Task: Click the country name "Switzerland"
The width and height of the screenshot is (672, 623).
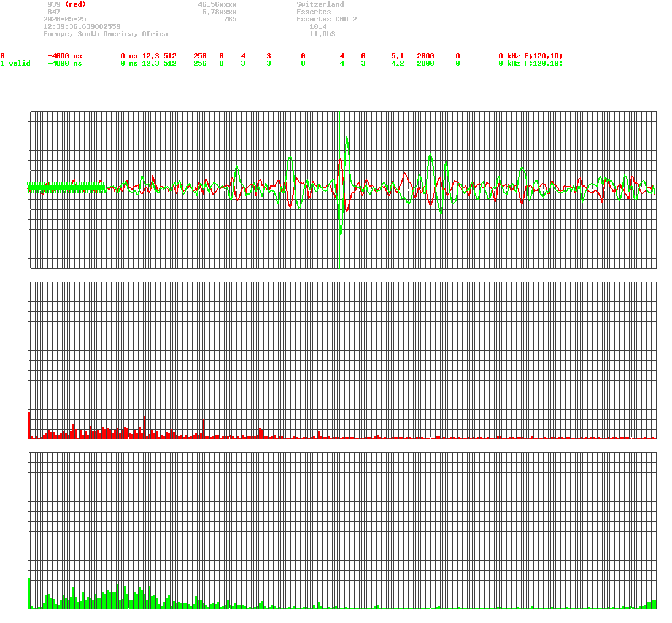Action: [320, 4]
